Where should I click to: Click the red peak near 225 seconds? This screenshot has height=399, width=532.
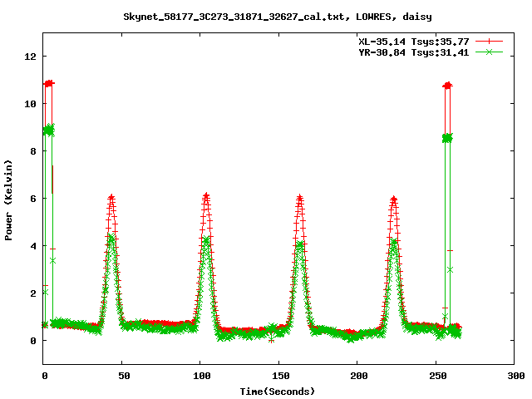tap(393, 199)
